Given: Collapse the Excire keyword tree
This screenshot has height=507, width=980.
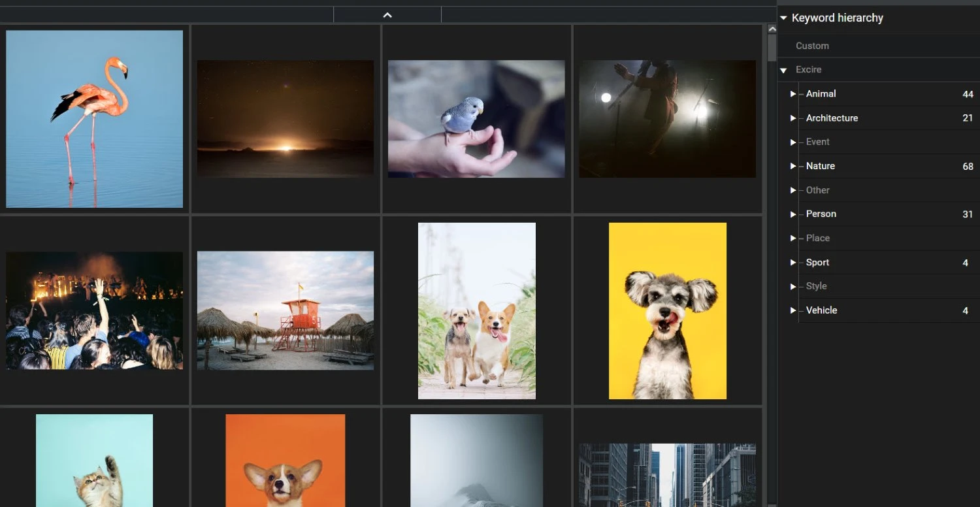Looking at the screenshot, I should click(783, 69).
